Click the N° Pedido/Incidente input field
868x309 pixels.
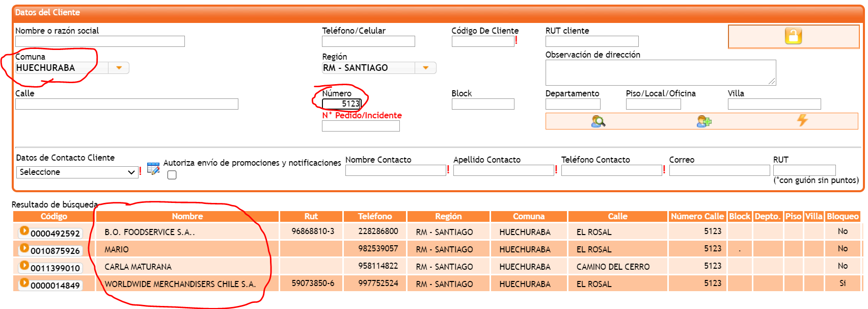361,126
